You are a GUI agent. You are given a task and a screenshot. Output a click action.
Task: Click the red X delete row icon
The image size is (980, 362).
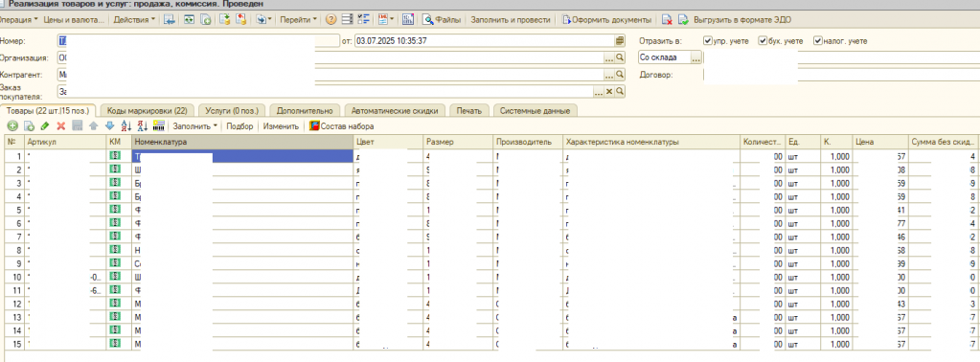(x=60, y=126)
